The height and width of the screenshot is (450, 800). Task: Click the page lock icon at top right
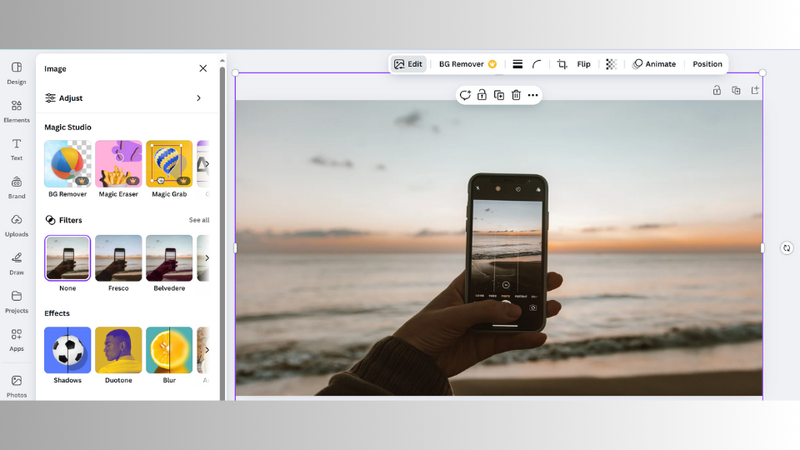pos(717,90)
